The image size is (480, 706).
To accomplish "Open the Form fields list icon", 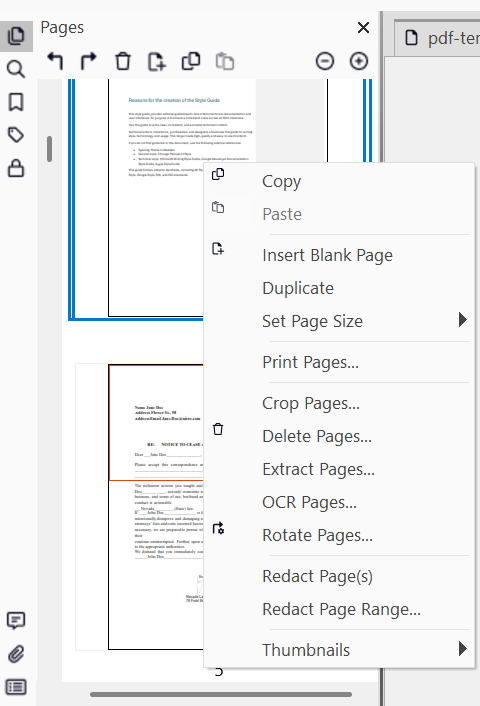I will click(x=16, y=687).
